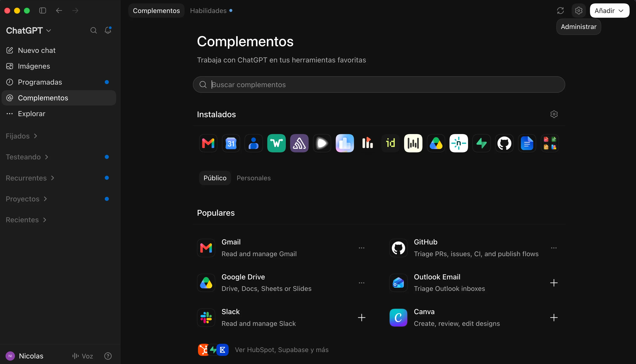Open the more options for Google Drive row

(x=361, y=283)
